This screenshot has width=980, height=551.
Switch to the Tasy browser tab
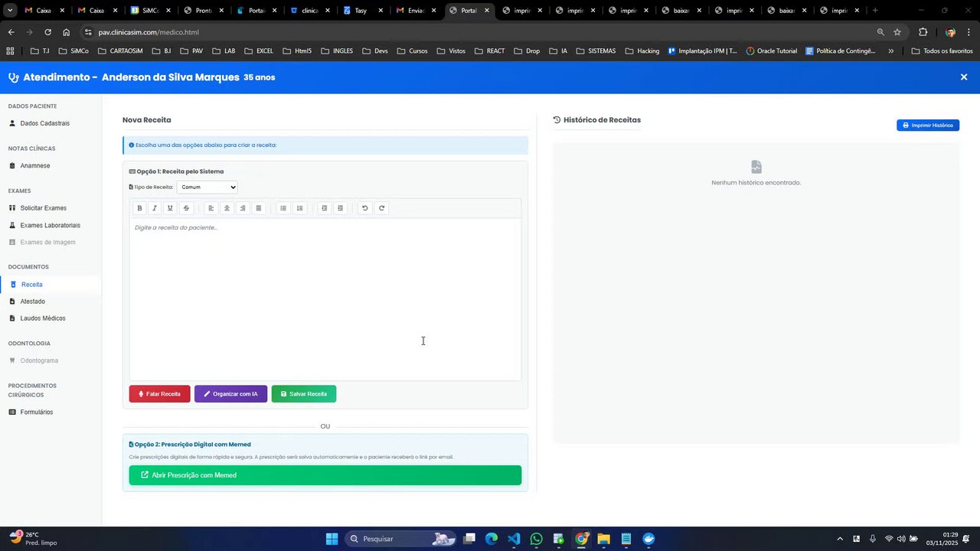pos(360,11)
